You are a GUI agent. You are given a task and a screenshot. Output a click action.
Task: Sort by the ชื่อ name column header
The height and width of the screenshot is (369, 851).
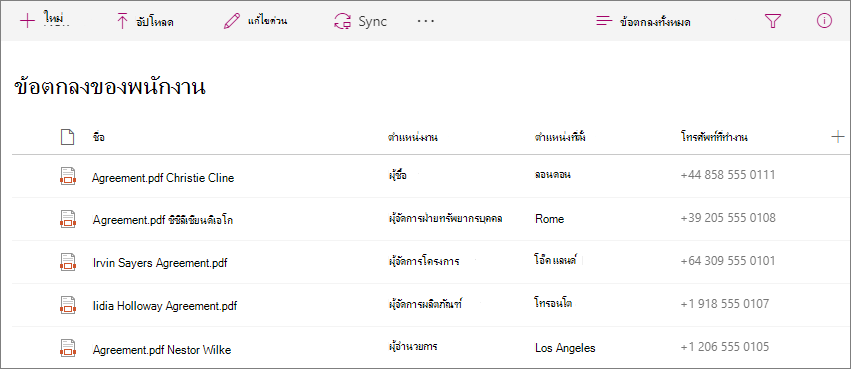tap(99, 137)
